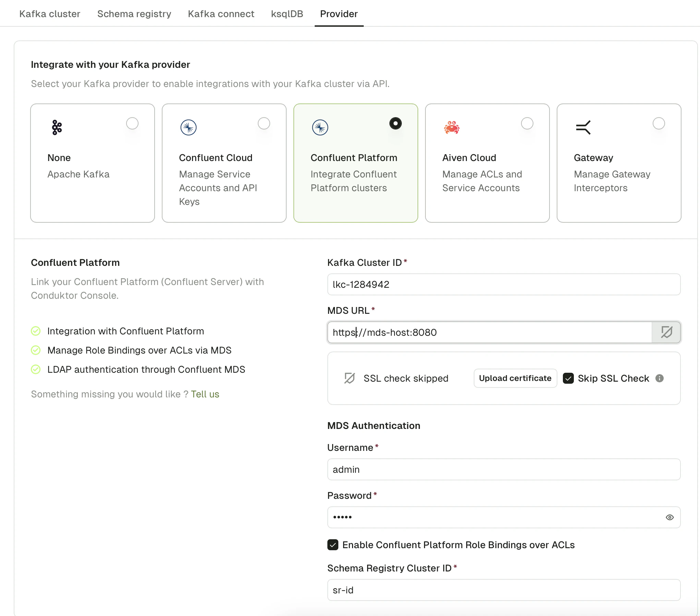The width and height of the screenshot is (700, 616).
Task: Click the Confluent Platform logo icon
Action: tap(320, 127)
